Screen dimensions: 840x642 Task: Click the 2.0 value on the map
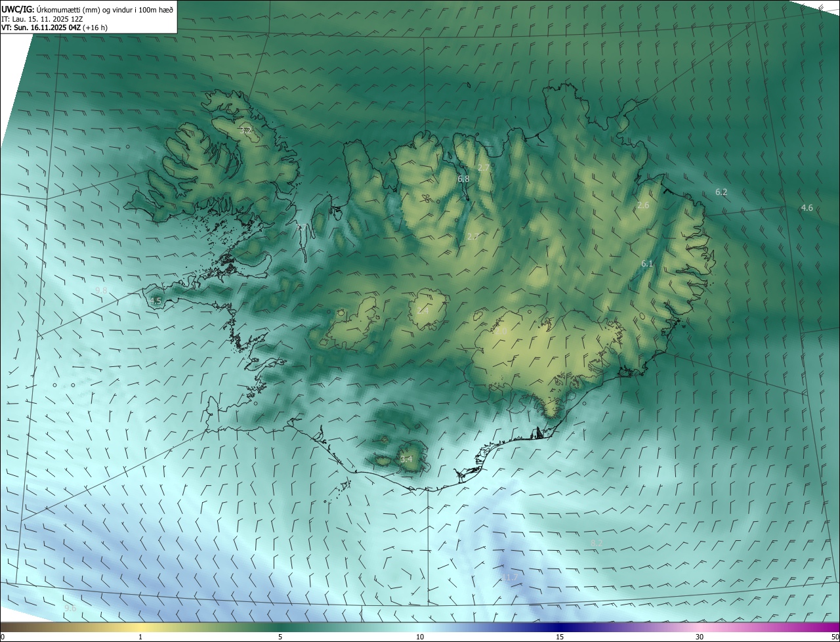500,332
